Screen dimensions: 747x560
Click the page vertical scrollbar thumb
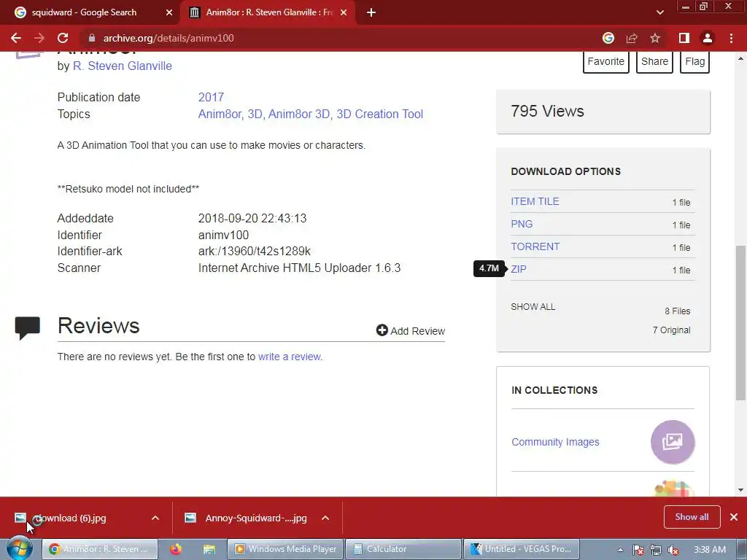coord(740,322)
